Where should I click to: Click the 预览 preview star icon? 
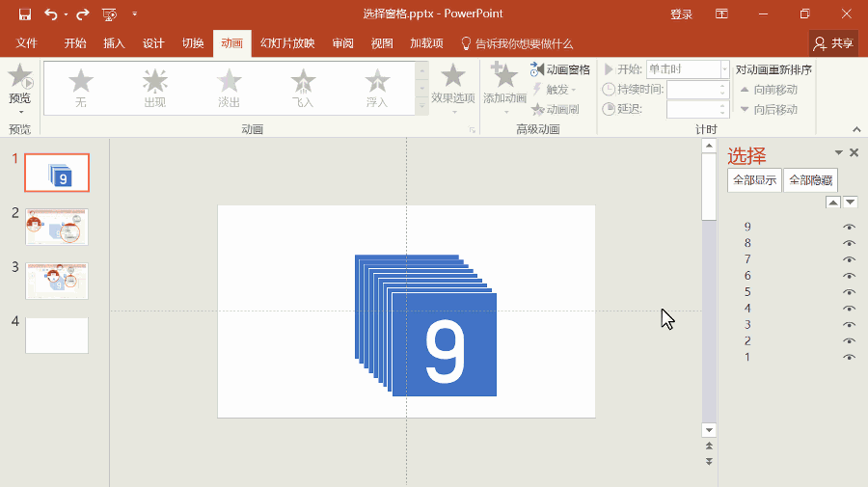coord(19,77)
